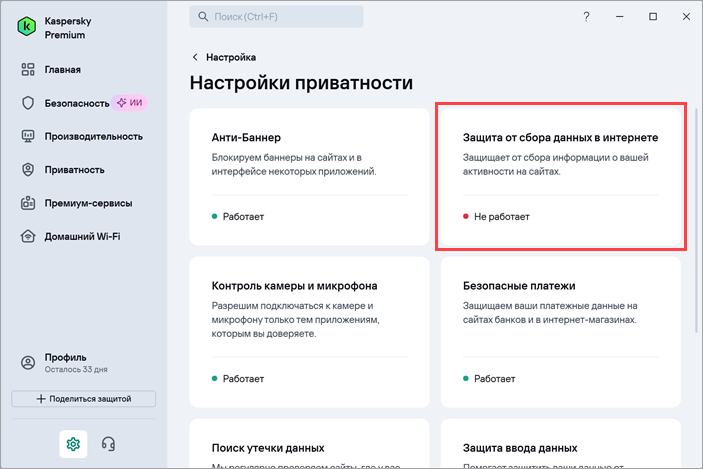Screen dimensions: 703x469
Task: Click the search magnifier icon
Action: pos(203,17)
